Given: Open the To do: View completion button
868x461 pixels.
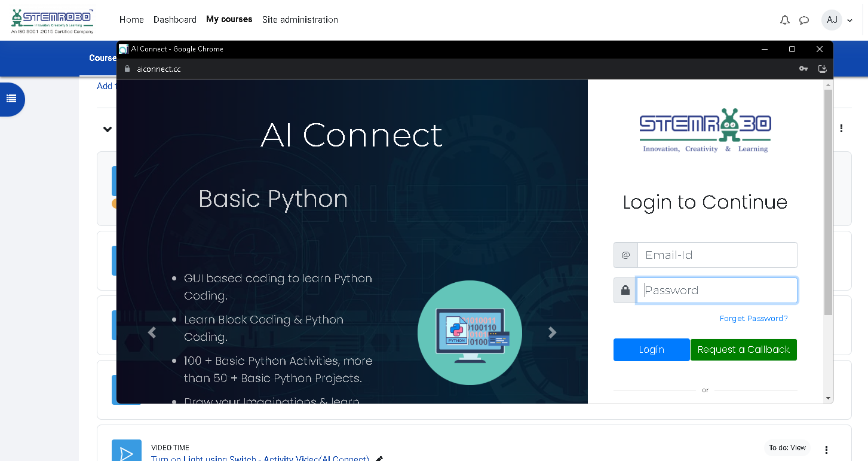Looking at the screenshot, I should tap(787, 448).
